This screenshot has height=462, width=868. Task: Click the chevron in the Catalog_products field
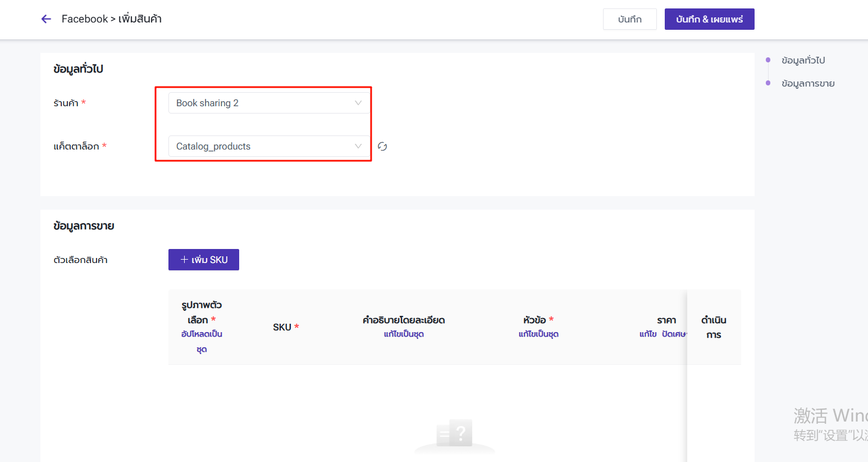(x=358, y=146)
